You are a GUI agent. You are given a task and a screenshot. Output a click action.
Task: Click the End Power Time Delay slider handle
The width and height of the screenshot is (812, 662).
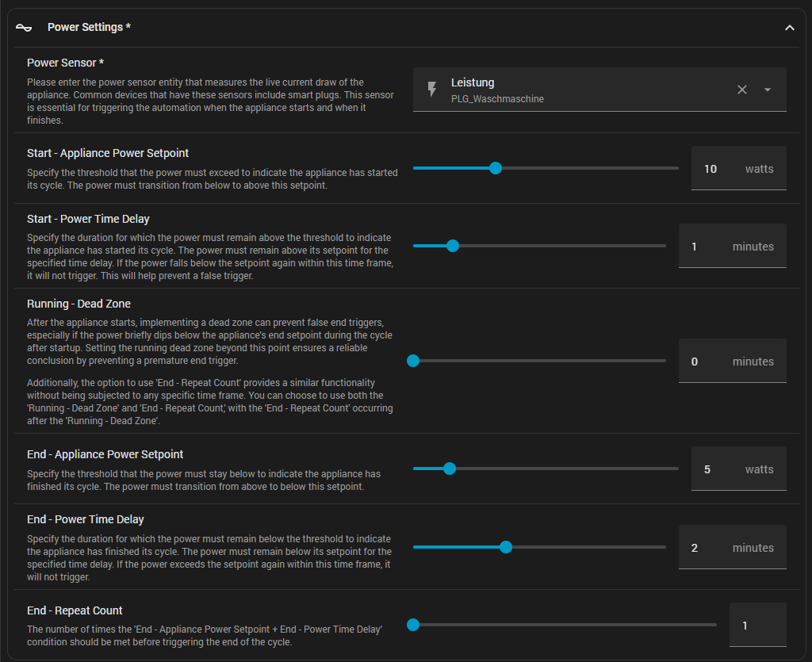click(x=506, y=547)
